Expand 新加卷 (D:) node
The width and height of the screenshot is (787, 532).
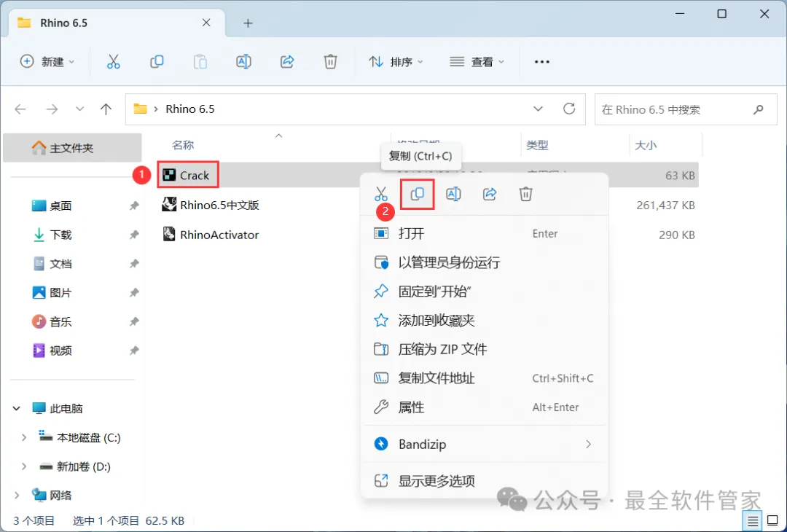click(x=23, y=466)
